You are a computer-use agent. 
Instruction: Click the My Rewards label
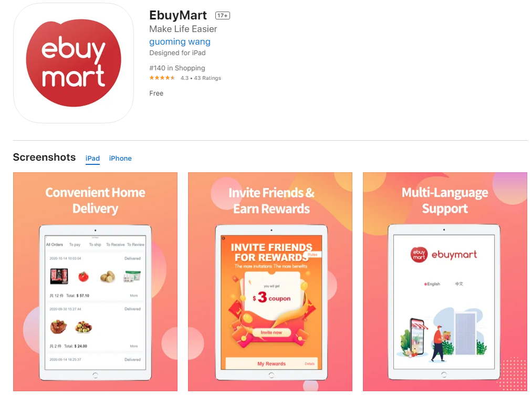click(272, 364)
